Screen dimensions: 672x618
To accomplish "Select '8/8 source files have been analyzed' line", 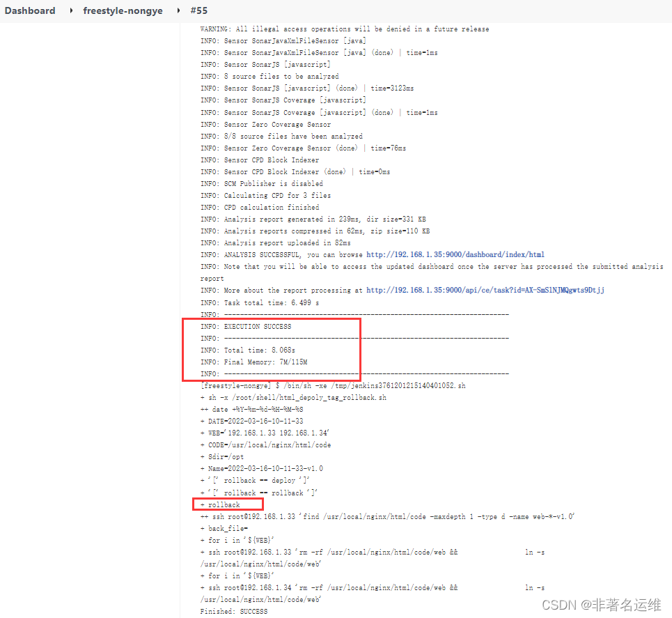I will [281, 137].
